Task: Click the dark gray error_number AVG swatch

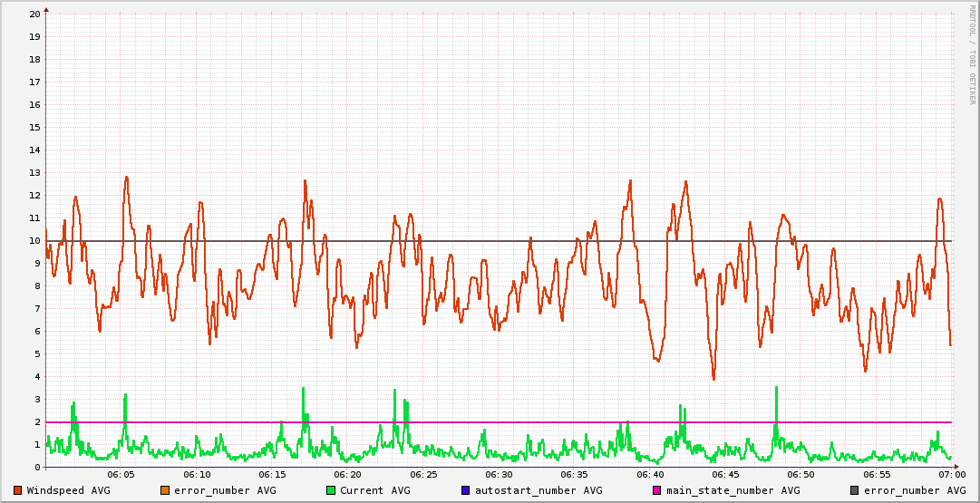Action: (855, 490)
